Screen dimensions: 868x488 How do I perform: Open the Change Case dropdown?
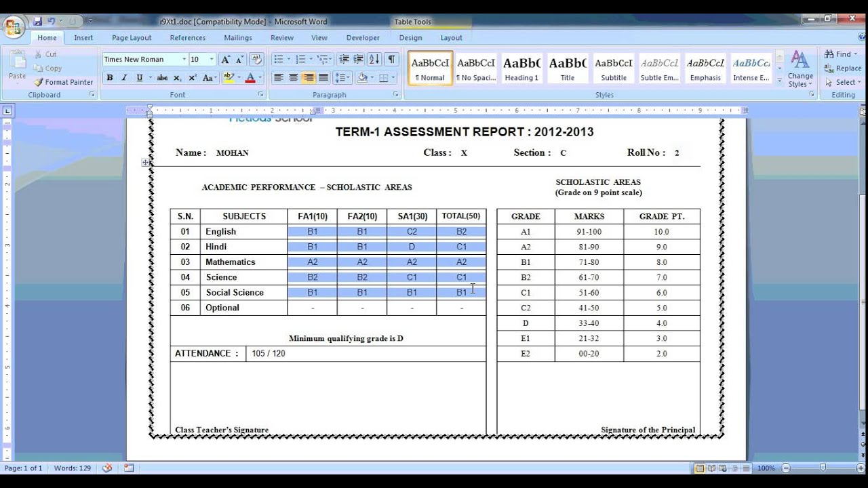coord(210,78)
